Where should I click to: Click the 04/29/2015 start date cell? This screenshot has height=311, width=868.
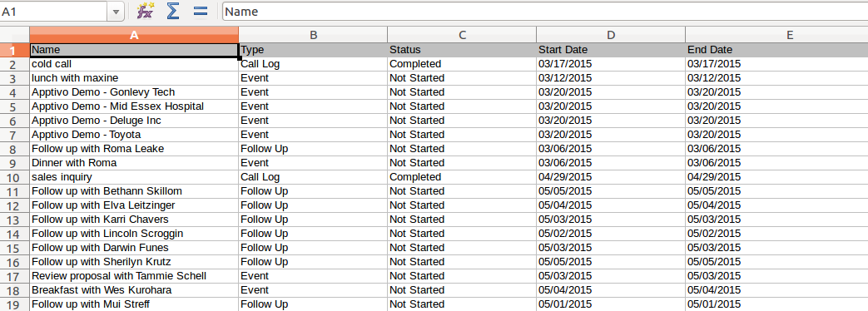pos(611,177)
